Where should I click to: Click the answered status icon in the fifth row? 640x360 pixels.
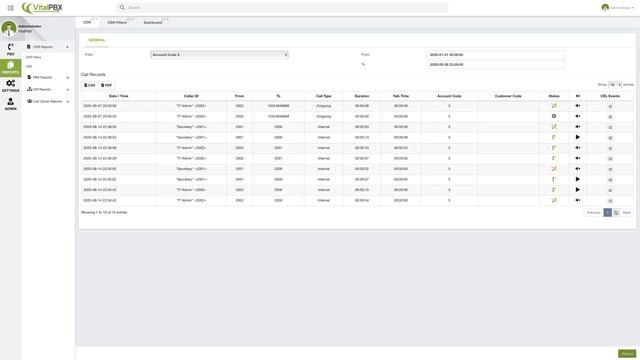point(554,148)
